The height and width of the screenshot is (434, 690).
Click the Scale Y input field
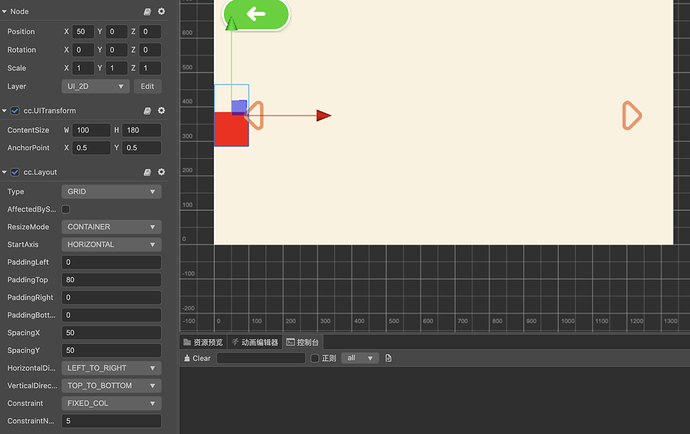116,68
